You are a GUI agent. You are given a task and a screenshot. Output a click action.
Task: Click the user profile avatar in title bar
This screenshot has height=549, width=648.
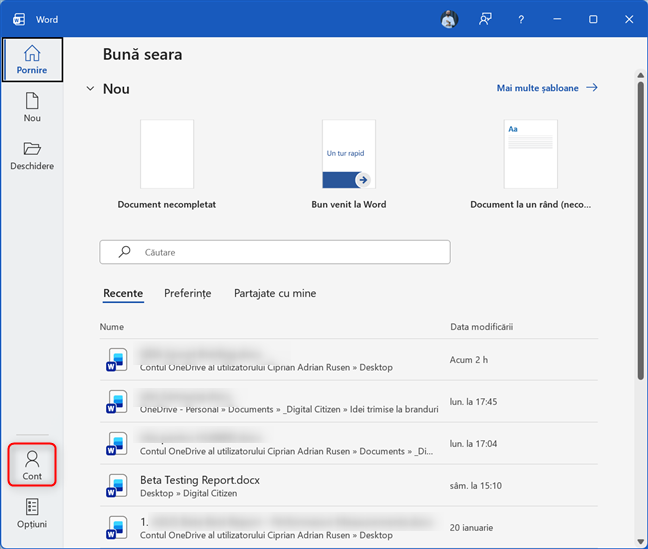click(448, 19)
